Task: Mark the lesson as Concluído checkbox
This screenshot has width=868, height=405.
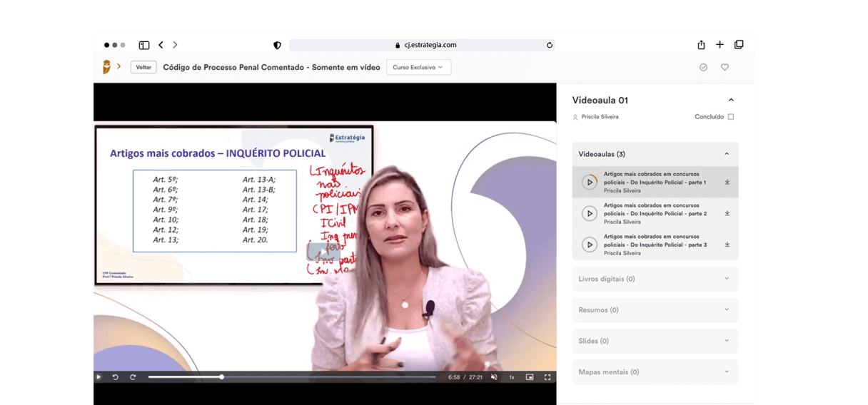Action: pos(730,117)
